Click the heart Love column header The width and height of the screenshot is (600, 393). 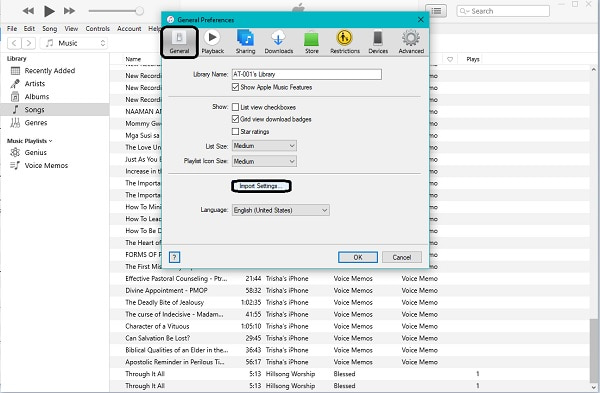point(450,59)
